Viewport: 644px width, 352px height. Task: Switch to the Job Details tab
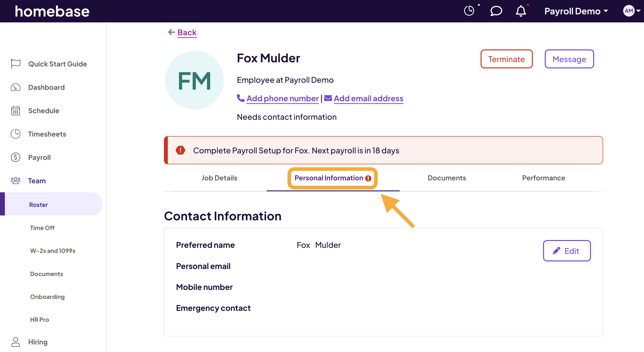click(x=219, y=178)
